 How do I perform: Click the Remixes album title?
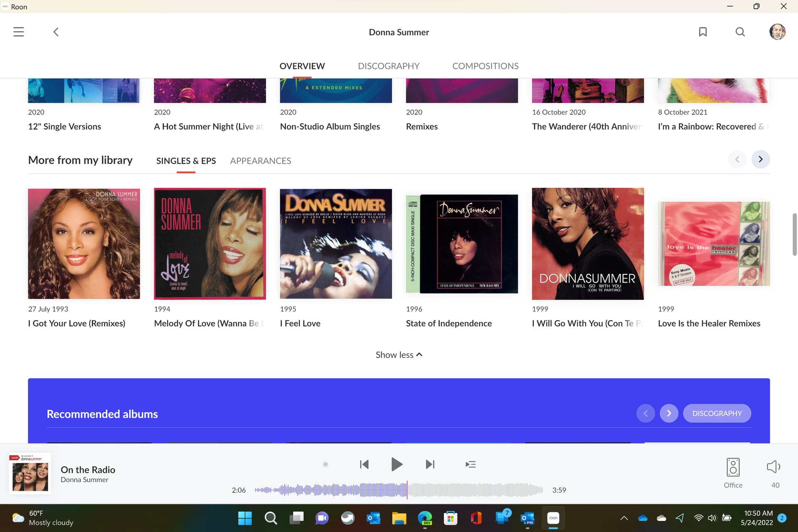point(422,126)
